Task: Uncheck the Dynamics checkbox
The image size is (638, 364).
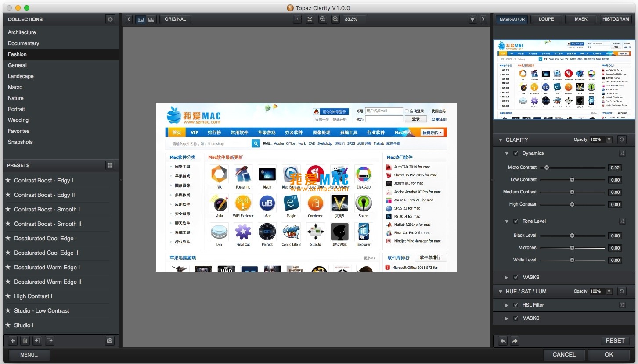Action: 516,153
